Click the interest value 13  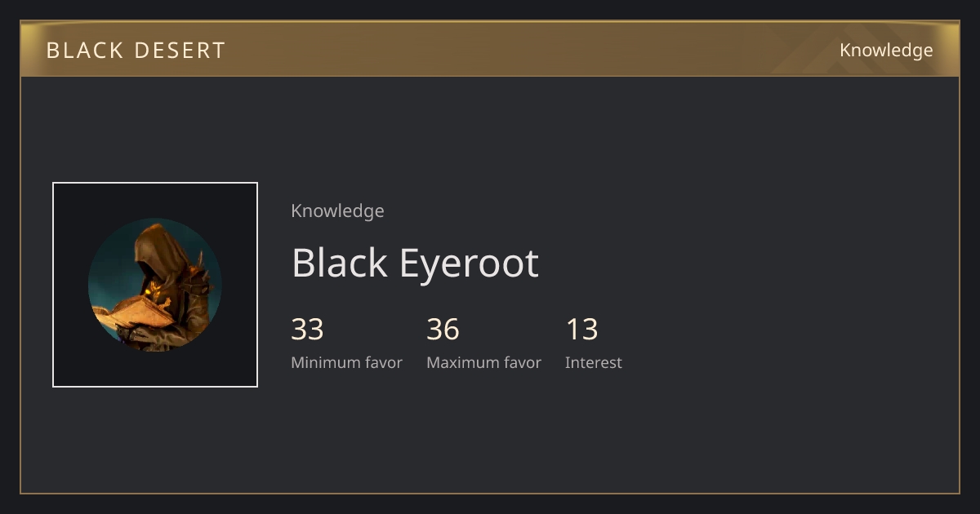tap(581, 330)
